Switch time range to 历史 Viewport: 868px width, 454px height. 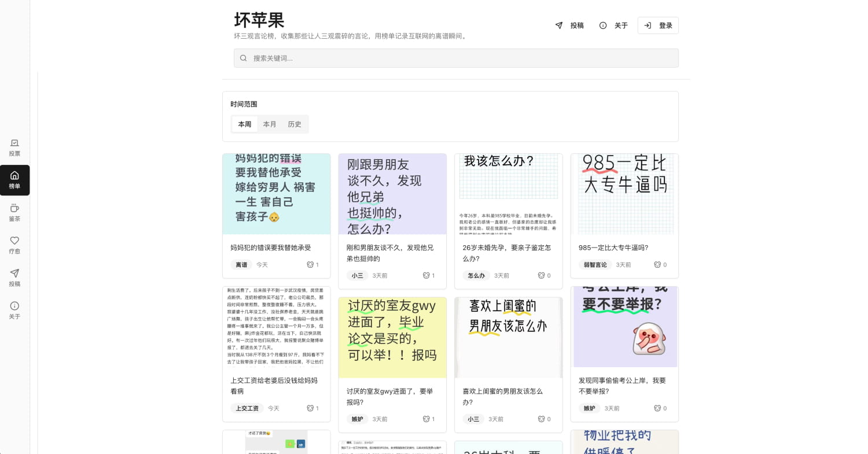(295, 124)
